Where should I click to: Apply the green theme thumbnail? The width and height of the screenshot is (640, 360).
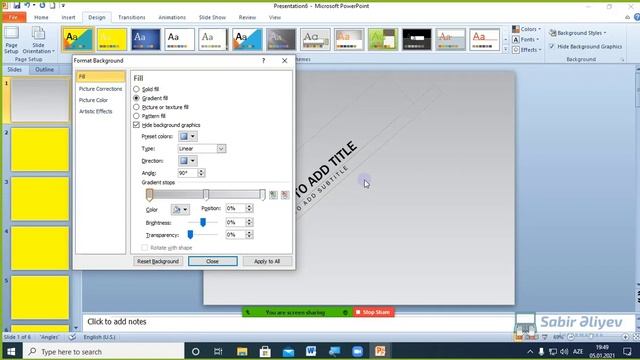[382, 39]
